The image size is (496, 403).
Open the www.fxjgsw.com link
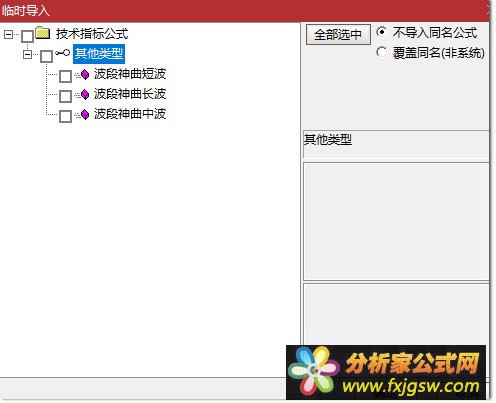[x=411, y=386]
